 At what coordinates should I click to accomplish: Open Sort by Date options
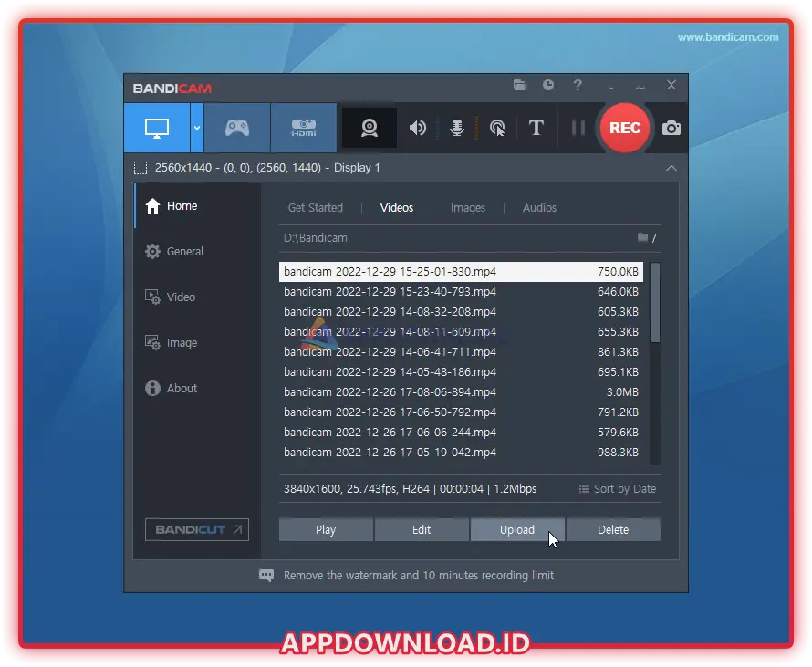coord(618,489)
